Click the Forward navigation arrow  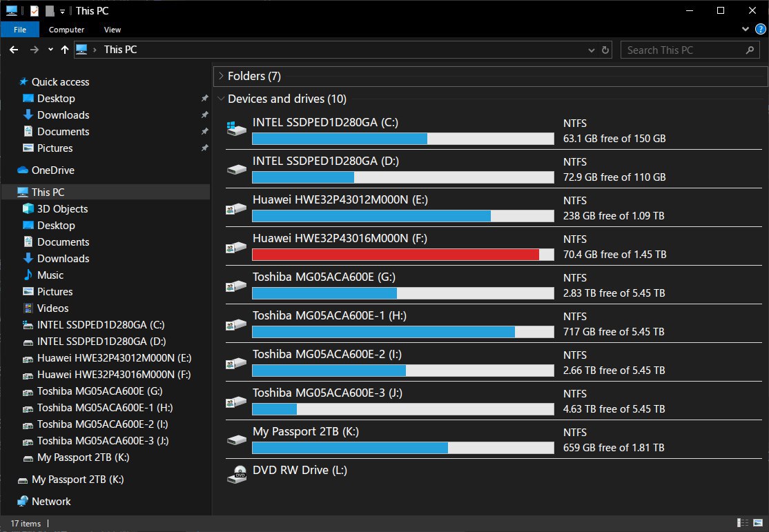pos(34,50)
